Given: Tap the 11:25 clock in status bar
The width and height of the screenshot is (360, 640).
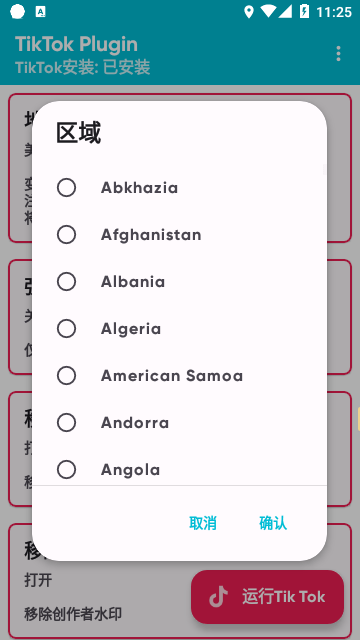Looking at the screenshot, I should 334,12.
